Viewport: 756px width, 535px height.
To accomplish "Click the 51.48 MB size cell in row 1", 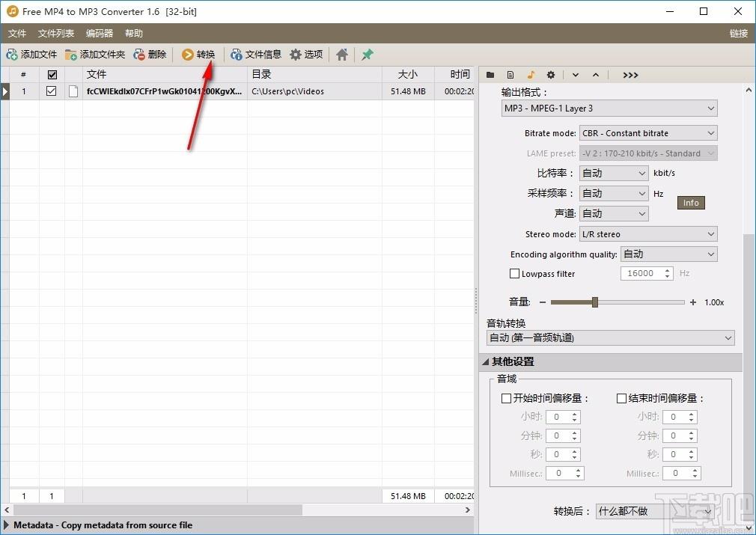I will point(408,91).
